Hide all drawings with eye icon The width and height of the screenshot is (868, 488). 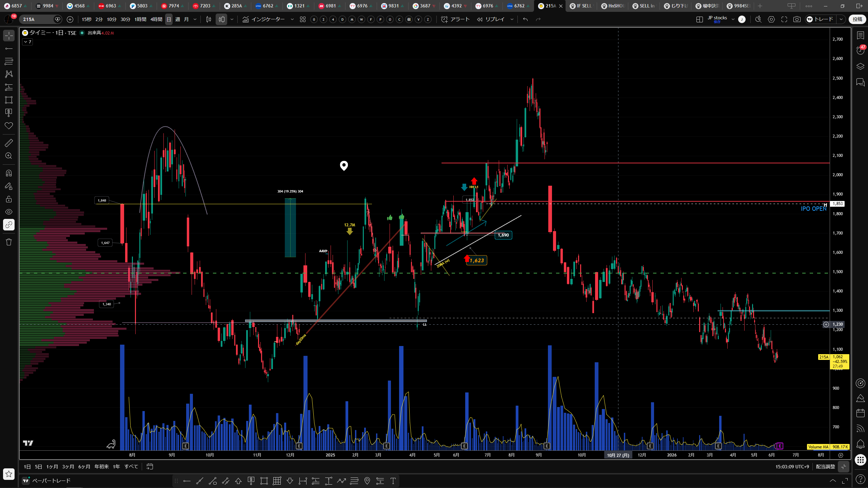[9, 212]
